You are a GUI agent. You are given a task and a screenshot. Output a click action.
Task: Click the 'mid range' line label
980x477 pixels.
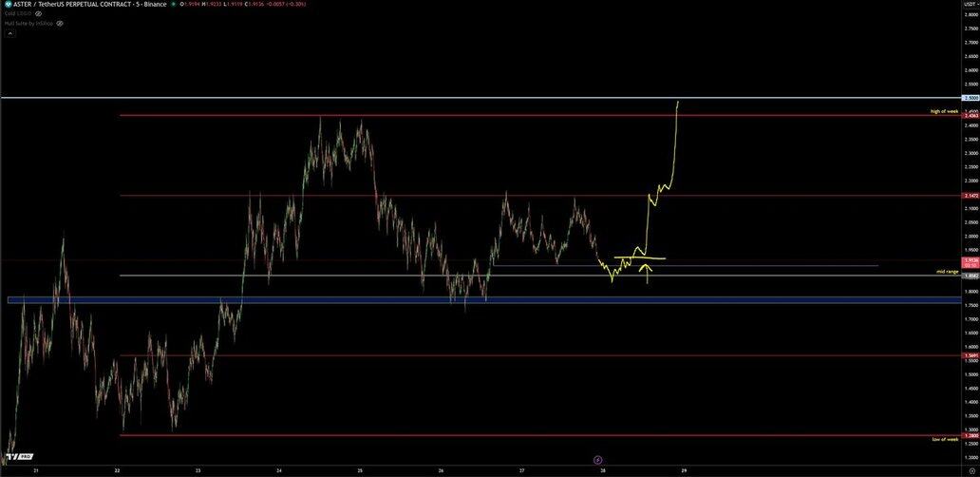[x=947, y=272]
